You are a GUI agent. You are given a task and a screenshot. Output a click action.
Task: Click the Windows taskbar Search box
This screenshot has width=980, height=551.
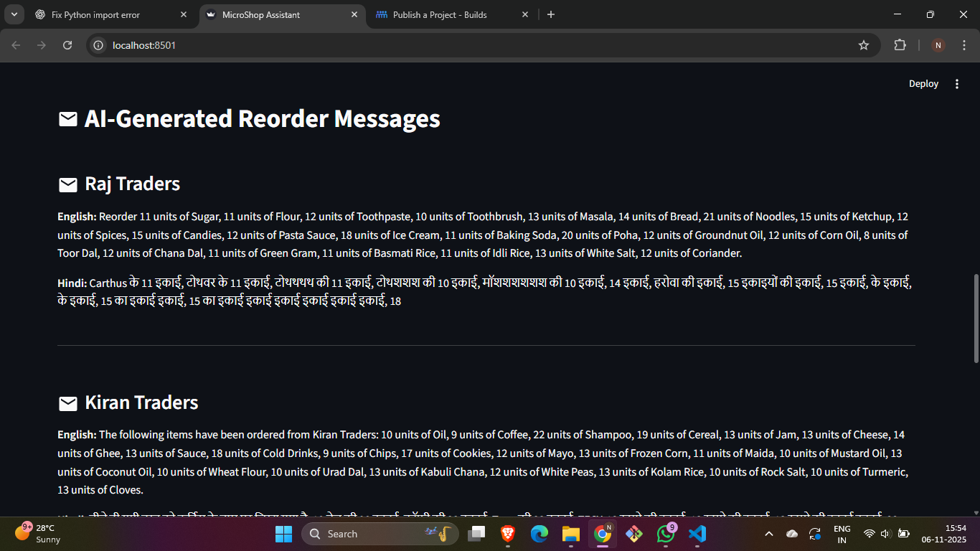tap(380, 534)
